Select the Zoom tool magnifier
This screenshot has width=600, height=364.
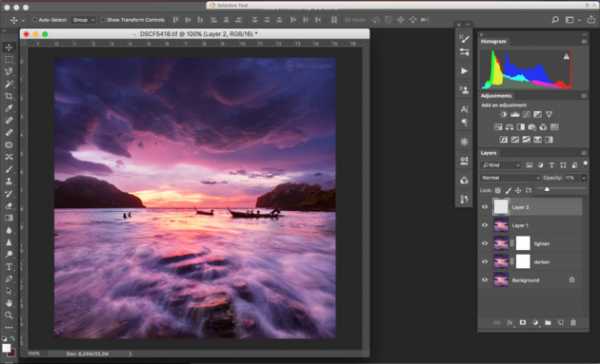(8, 315)
